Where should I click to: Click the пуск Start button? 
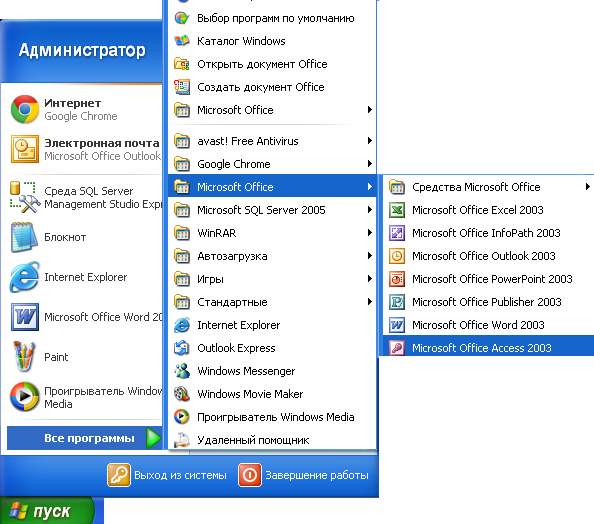[47, 511]
